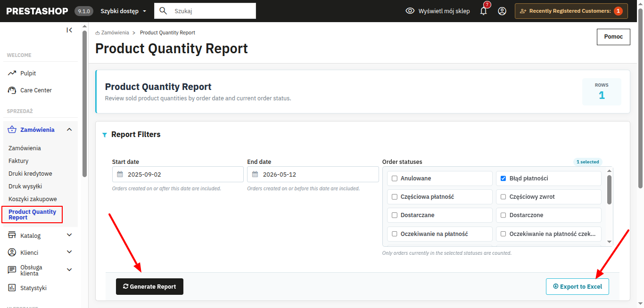Open Pulpit dashboard icon
The width and height of the screenshot is (644, 308).
pos(12,73)
